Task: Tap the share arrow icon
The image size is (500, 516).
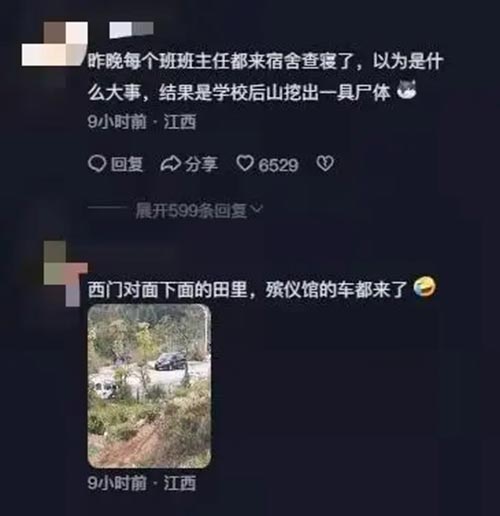Action: click(x=171, y=164)
